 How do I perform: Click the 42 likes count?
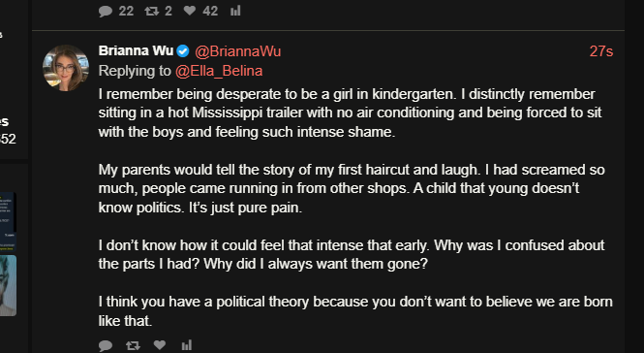coord(210,11)
